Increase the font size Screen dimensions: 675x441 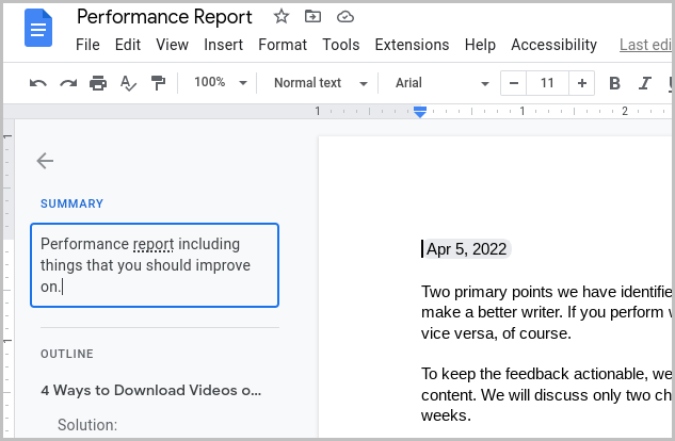tap(582, 83)
